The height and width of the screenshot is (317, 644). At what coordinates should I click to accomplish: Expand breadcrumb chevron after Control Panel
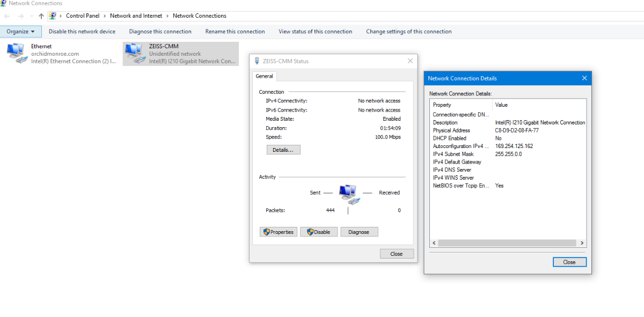(105, 16)
